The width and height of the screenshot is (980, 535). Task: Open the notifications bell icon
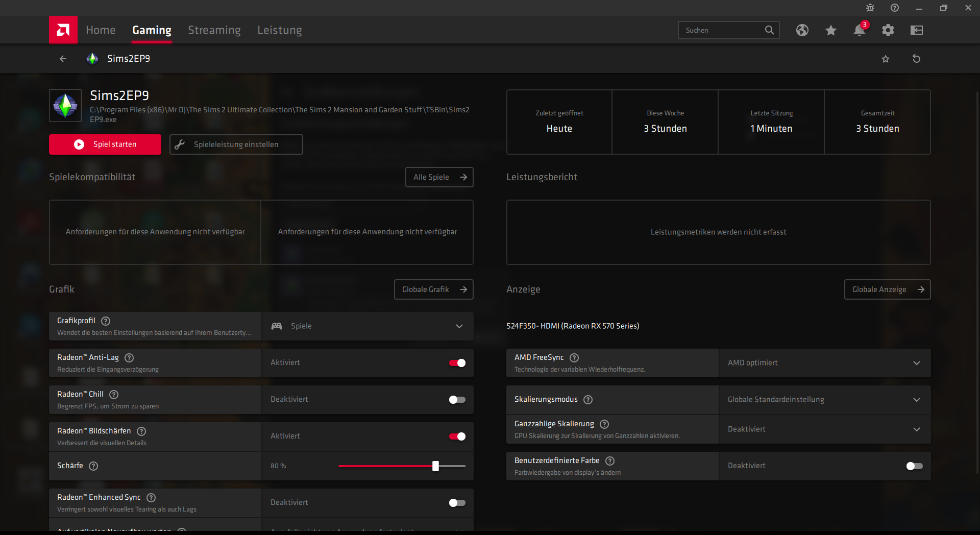tap(859, 31)
